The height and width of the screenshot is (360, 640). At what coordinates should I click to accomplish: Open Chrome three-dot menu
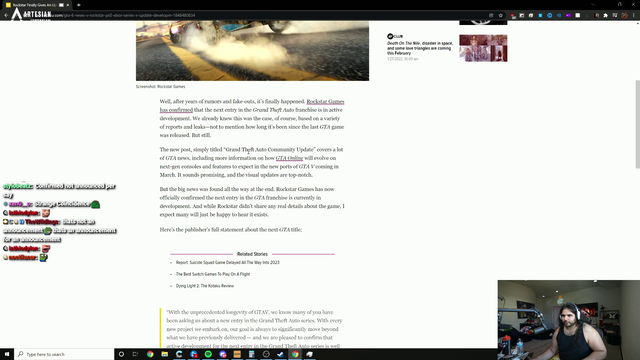[633, 16]
